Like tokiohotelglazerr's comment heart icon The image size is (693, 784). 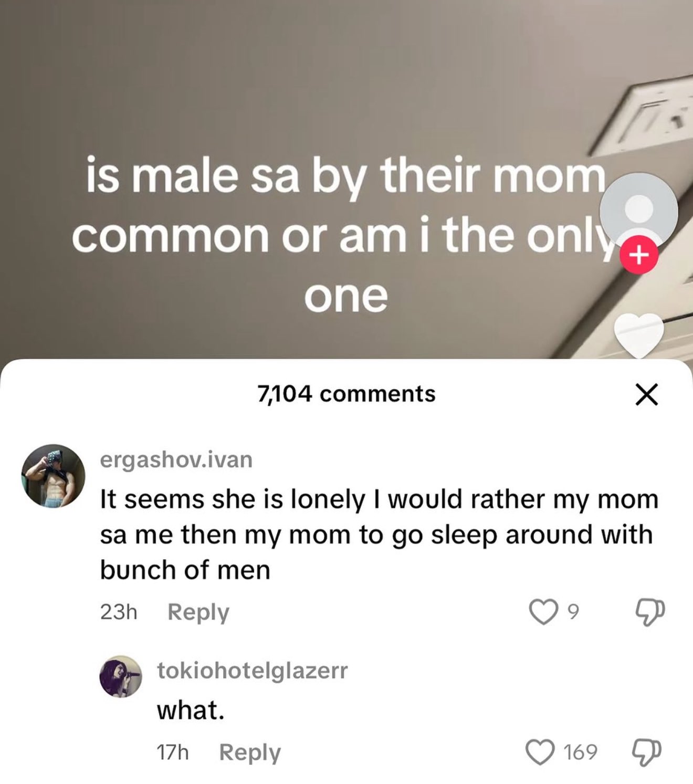tap(541, 751)
